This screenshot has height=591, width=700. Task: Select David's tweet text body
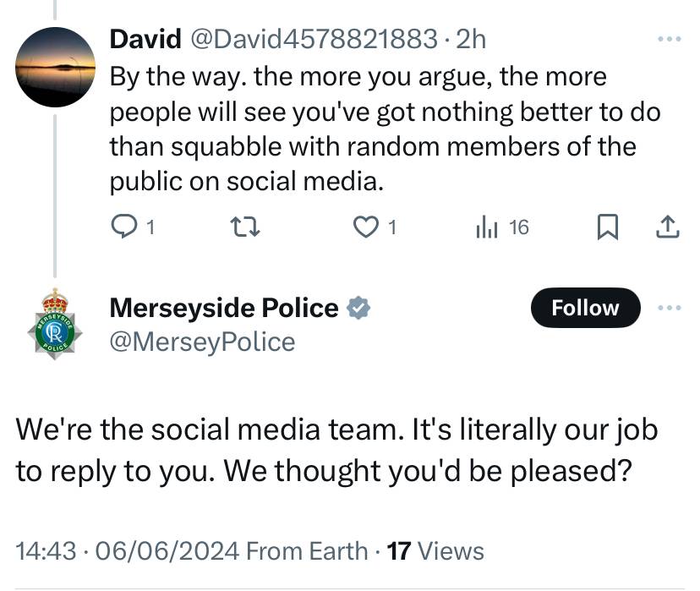(385, 129)
